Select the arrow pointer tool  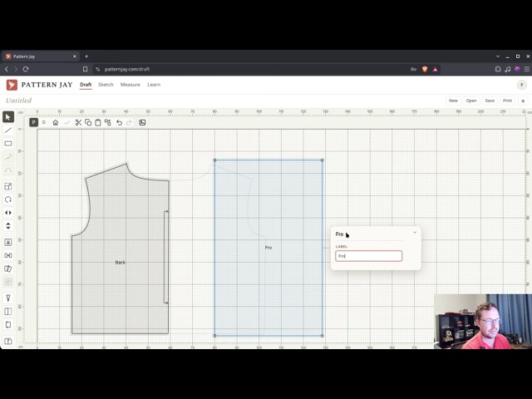8,117
